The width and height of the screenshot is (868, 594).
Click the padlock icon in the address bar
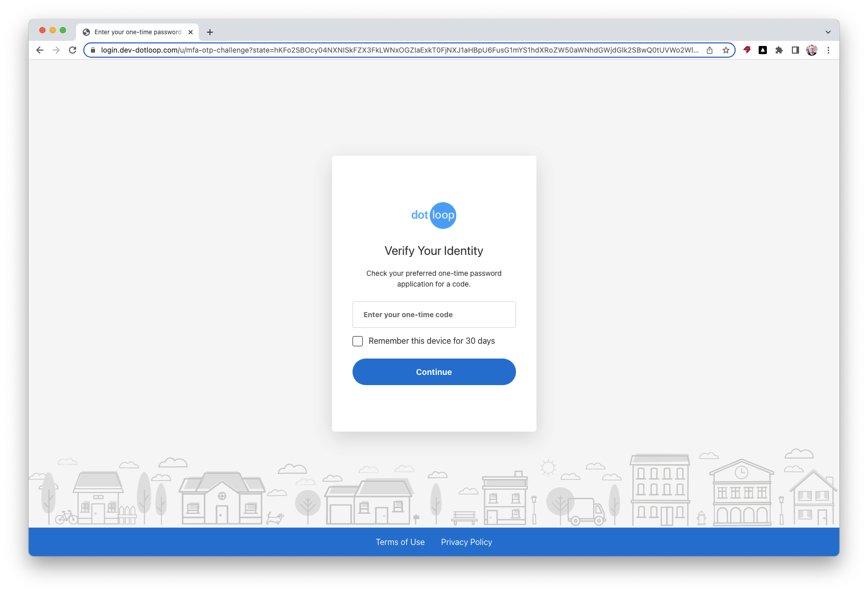coord(92,50)
